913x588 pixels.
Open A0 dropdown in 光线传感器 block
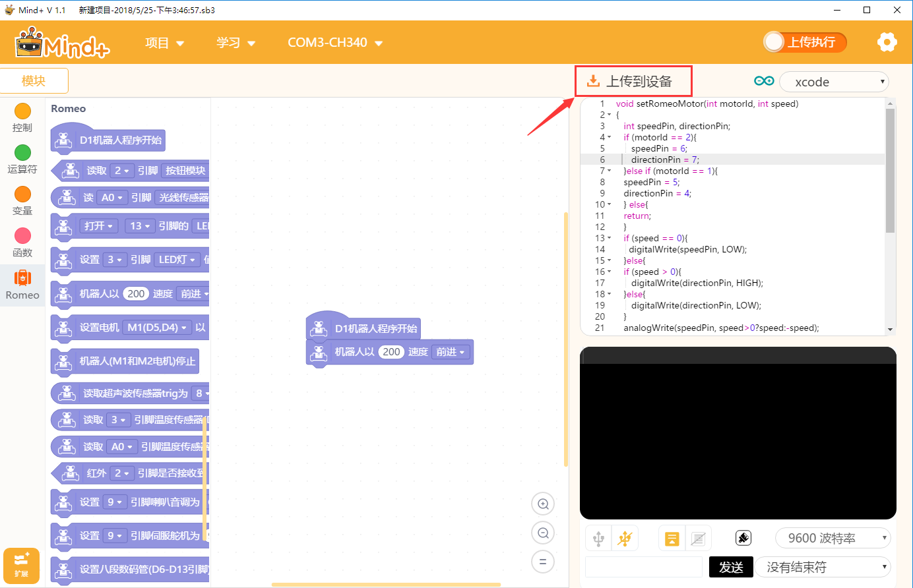tap(112, 198)
